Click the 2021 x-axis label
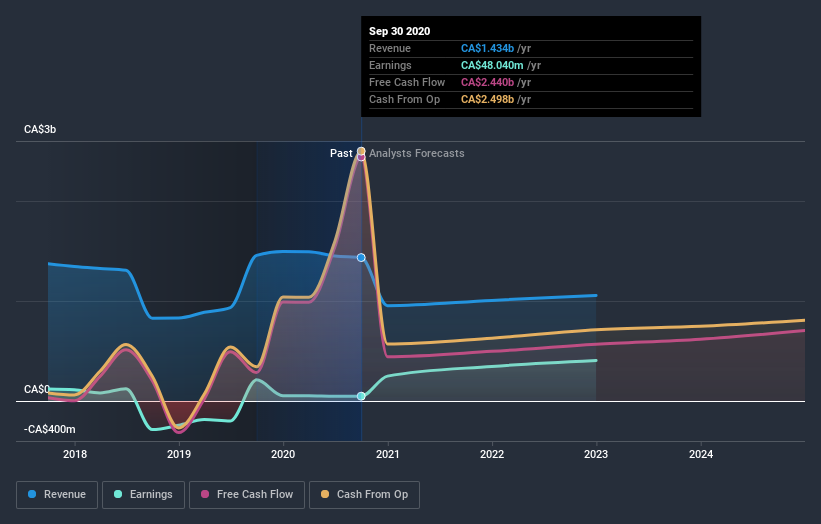 click(x=387, y=454)
